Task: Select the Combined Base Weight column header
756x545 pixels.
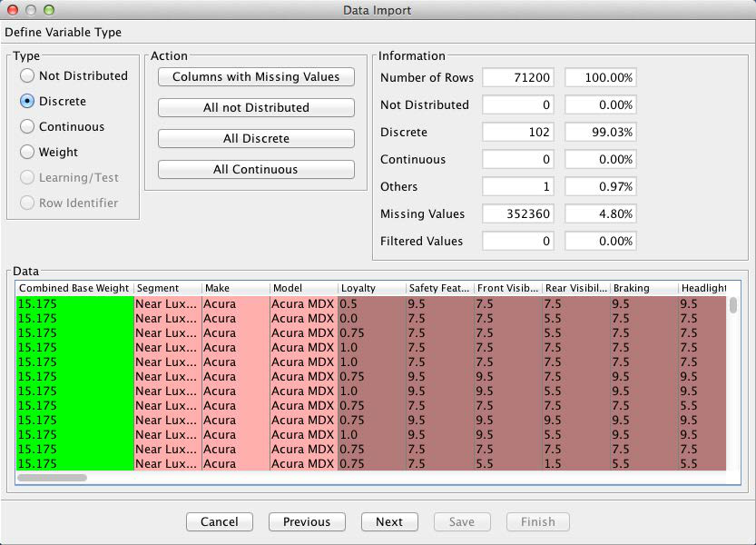Action: [x=74, y=288]
